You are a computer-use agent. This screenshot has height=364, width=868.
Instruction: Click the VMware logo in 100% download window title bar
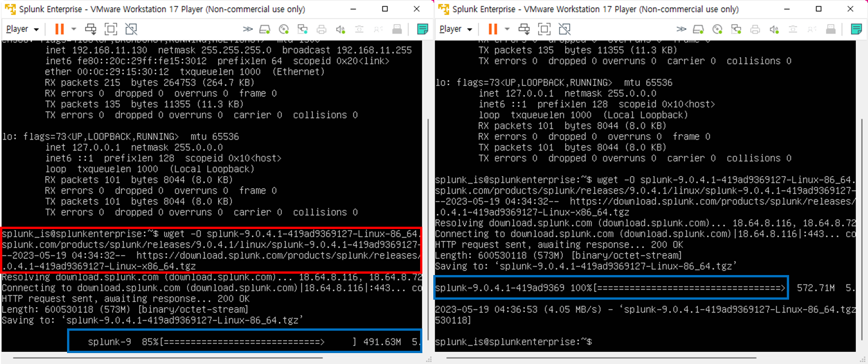pyautogui.click(x=443, y=9)
